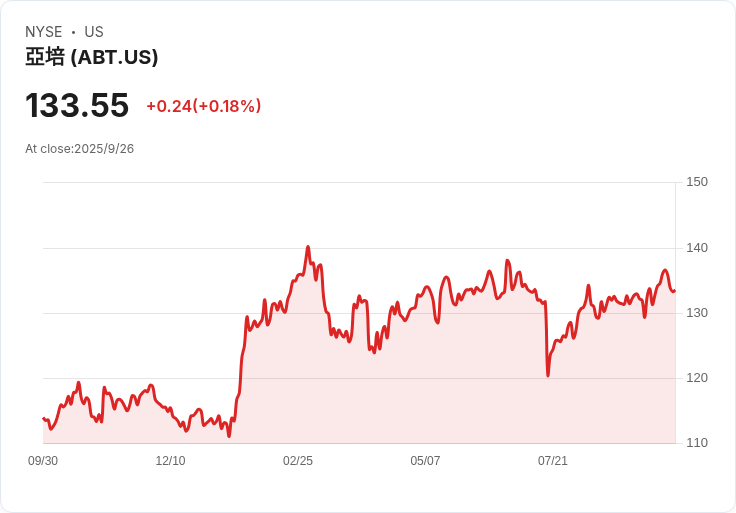Click the chart's highest peak above 140
This screenshot has width=736, height=513.
pyautogui.click(x=308, y=246)
